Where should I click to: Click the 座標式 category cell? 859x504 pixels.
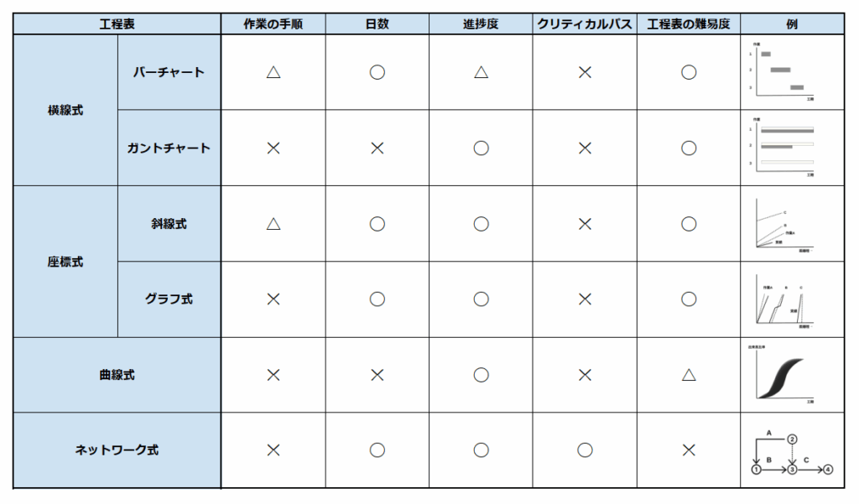point(65,262)
